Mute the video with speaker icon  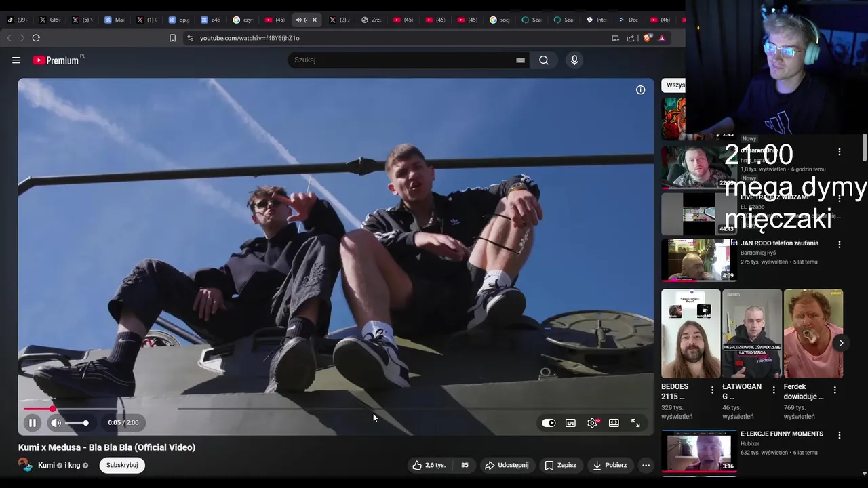56,423
